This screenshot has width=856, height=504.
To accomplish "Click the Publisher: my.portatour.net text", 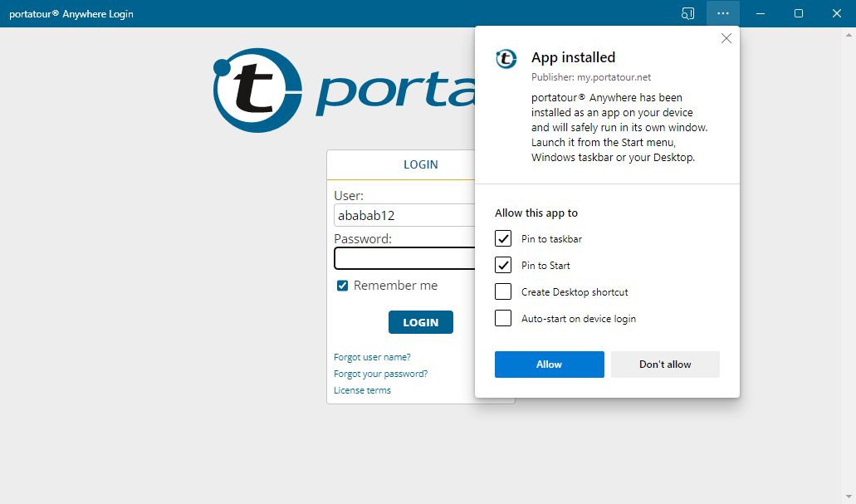I will (591, 77).
